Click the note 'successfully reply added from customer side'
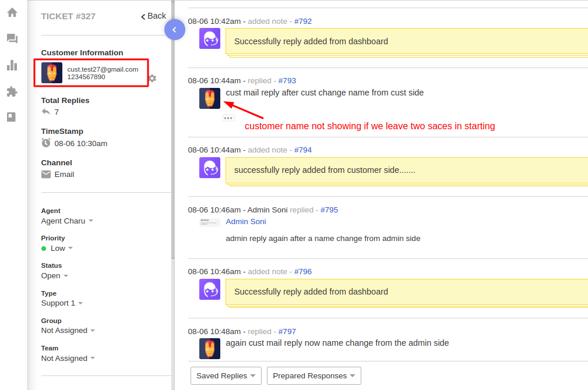The width and height of the screenshot is (588, 390). 325,170
